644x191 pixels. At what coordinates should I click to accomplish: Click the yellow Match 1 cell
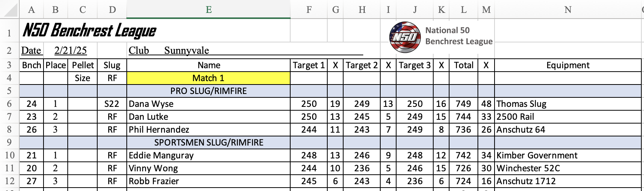click(x=208, y=78)
